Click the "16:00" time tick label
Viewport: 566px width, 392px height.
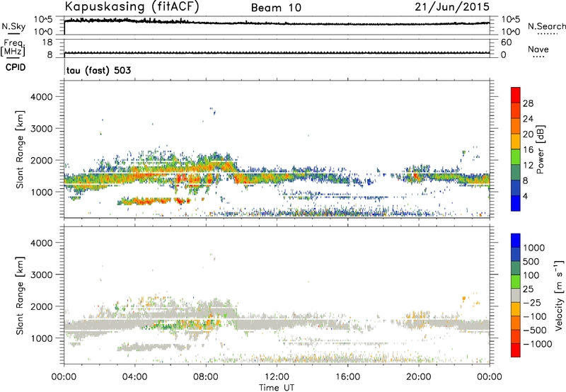coord(347,377)
